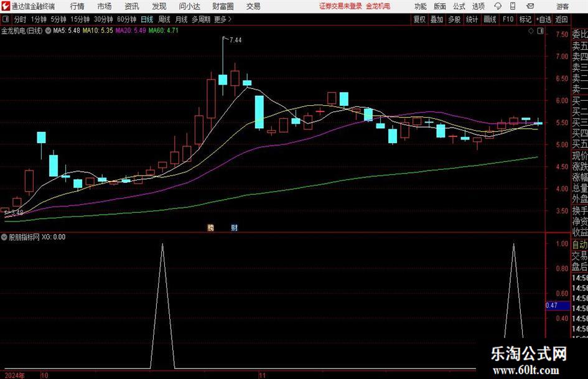Add stock via +自选 button
588x379 pixels.
(x=543, y=19)
